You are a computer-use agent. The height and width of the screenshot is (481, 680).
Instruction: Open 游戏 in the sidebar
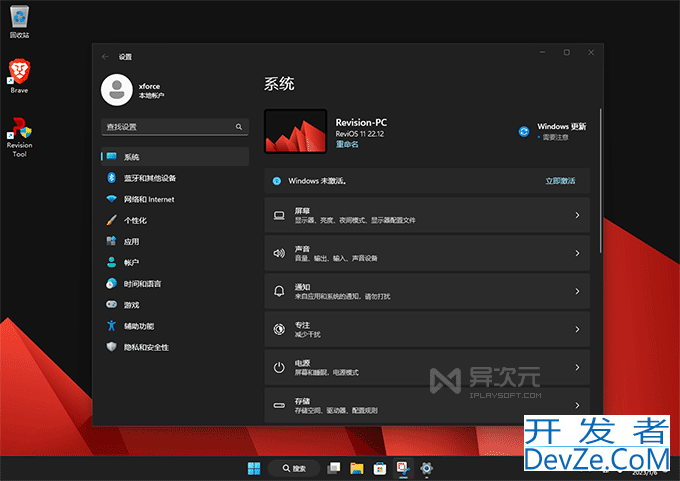click(x=175, y=305)
